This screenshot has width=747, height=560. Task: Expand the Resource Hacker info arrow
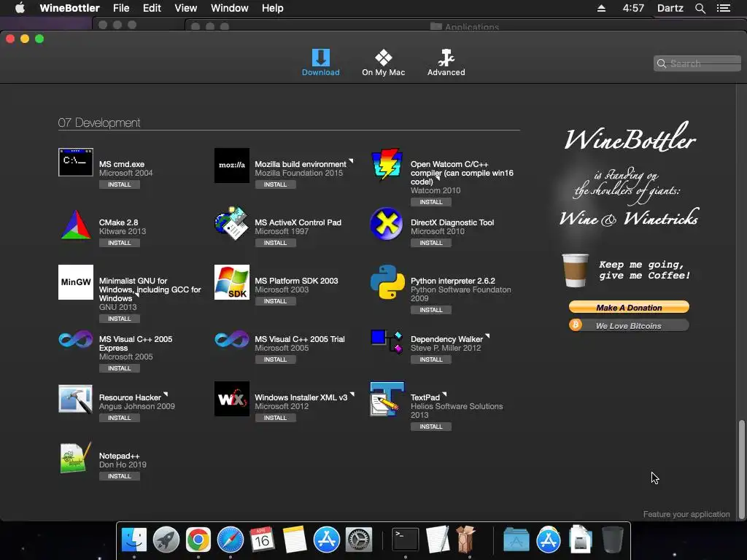[x=166, y=394]
